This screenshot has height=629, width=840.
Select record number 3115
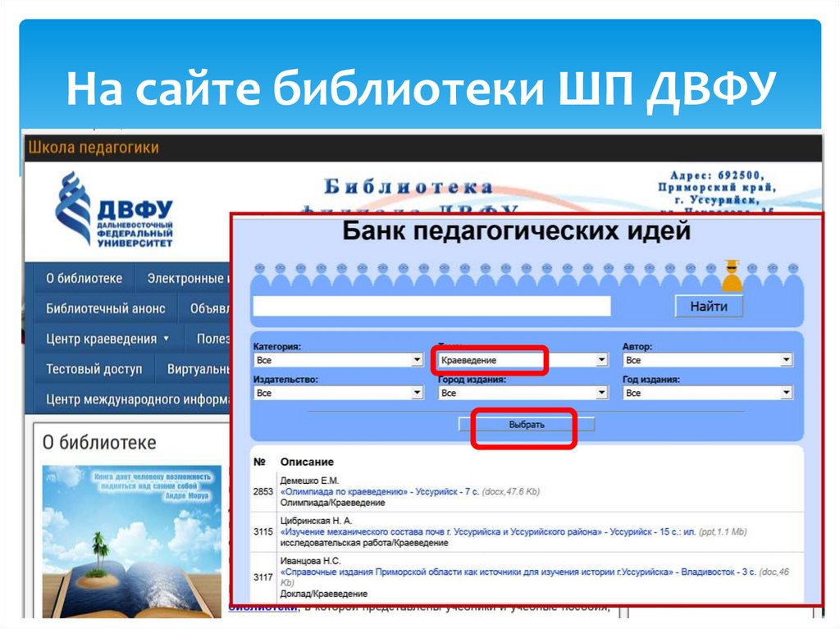263,531
